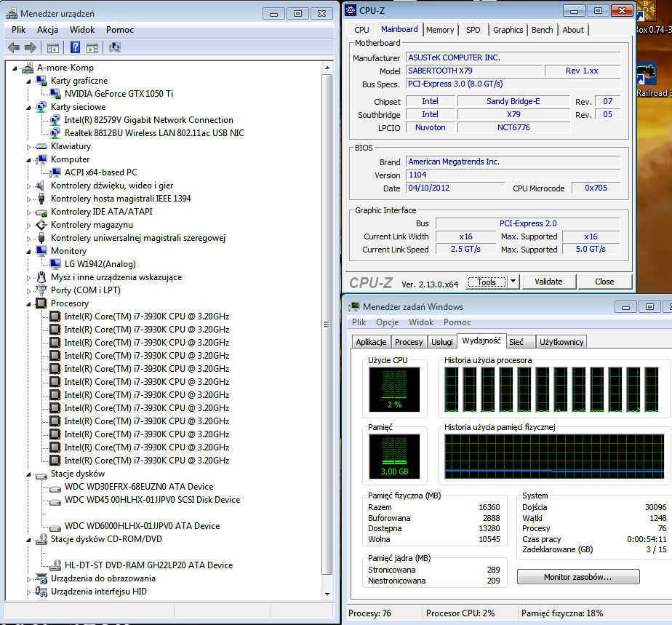Click the Monitor zasobów button
This screenshot has height=625, width=672.
tap(577, 577)
